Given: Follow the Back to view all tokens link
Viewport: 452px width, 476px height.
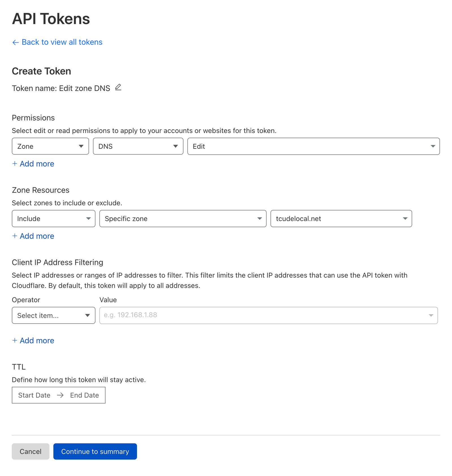Looking at the screenshot, I should coord(62,42).
